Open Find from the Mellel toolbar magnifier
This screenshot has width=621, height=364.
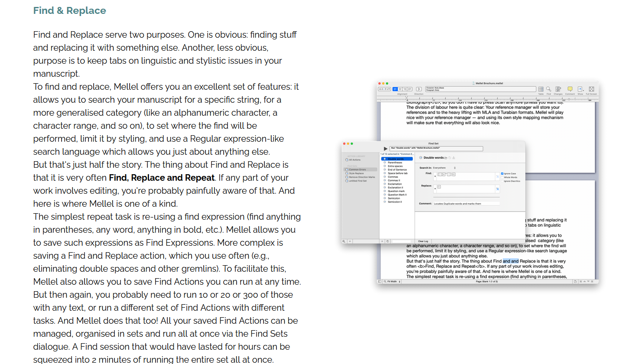(549, 89)
